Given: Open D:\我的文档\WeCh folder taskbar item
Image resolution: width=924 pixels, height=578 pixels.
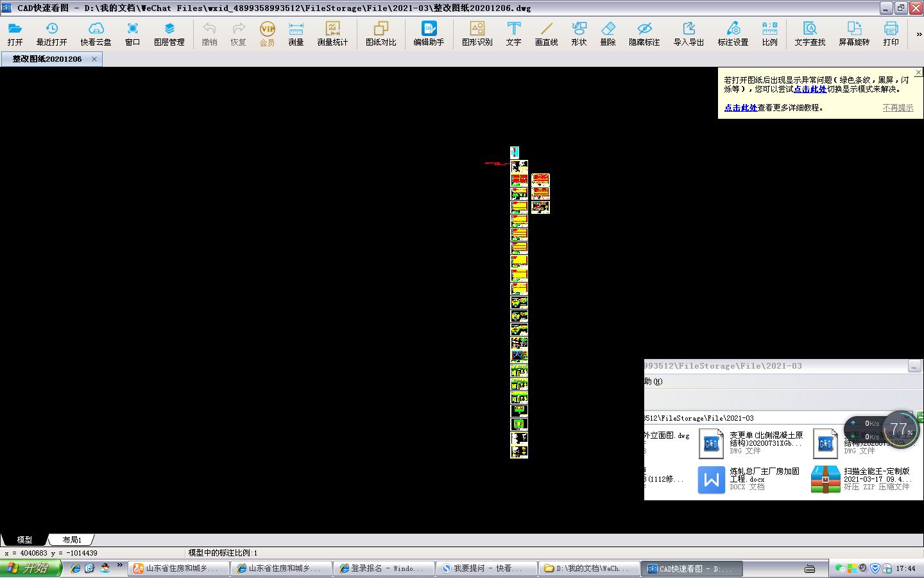Looking at the screenshot, I should click(x=590, y=568).
